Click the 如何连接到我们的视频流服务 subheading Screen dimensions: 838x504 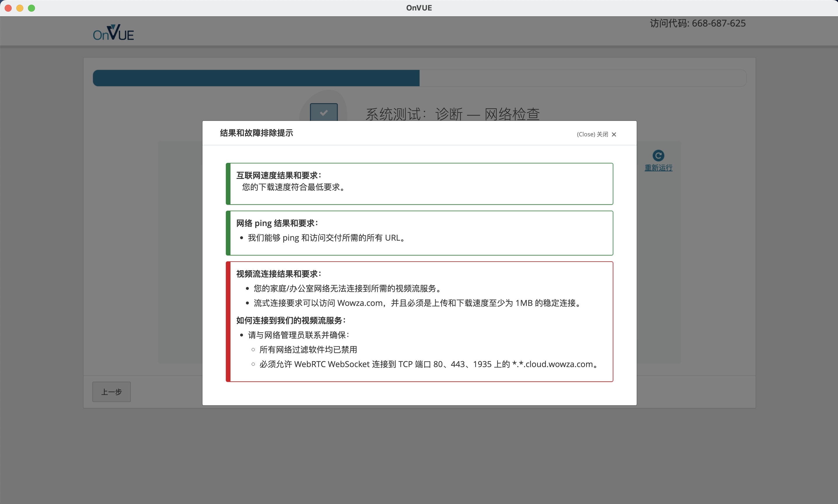(291, 320)
